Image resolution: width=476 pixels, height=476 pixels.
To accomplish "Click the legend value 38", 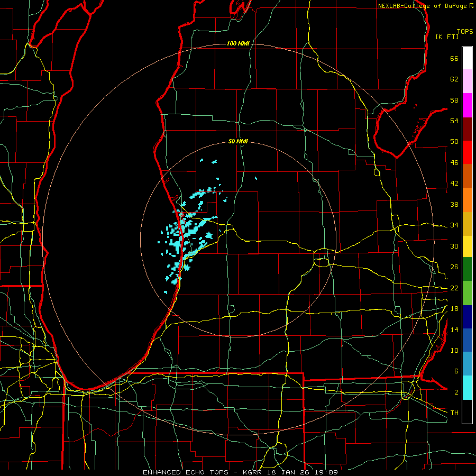I will coord(454,204).
